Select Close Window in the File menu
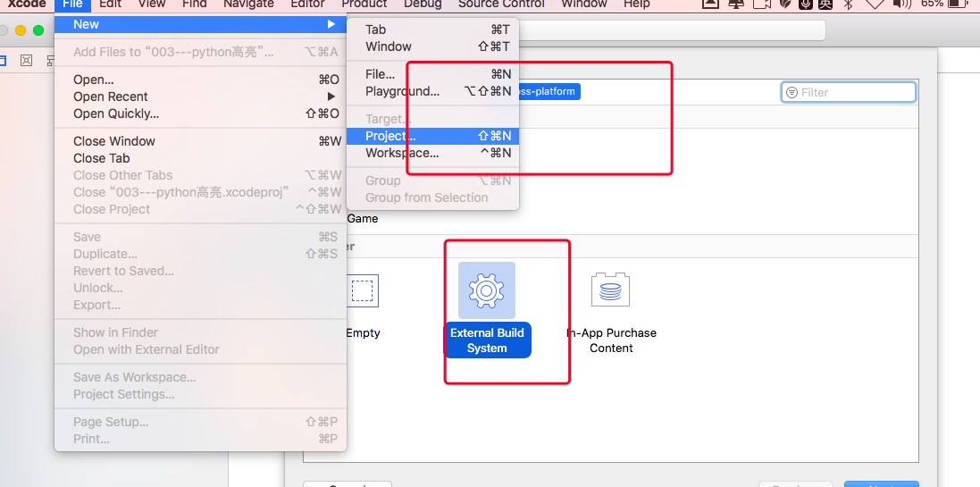 pyautogui.click(x=200, y=141)
